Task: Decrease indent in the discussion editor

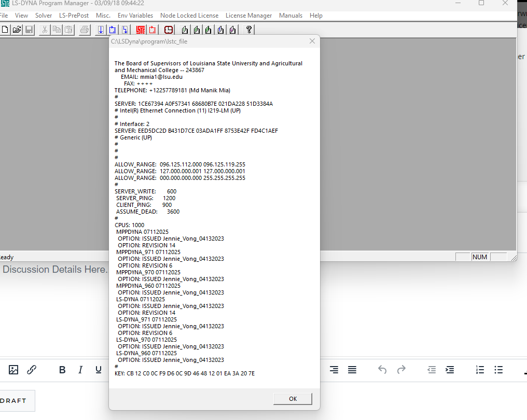Action: click(x=432, y=370)
